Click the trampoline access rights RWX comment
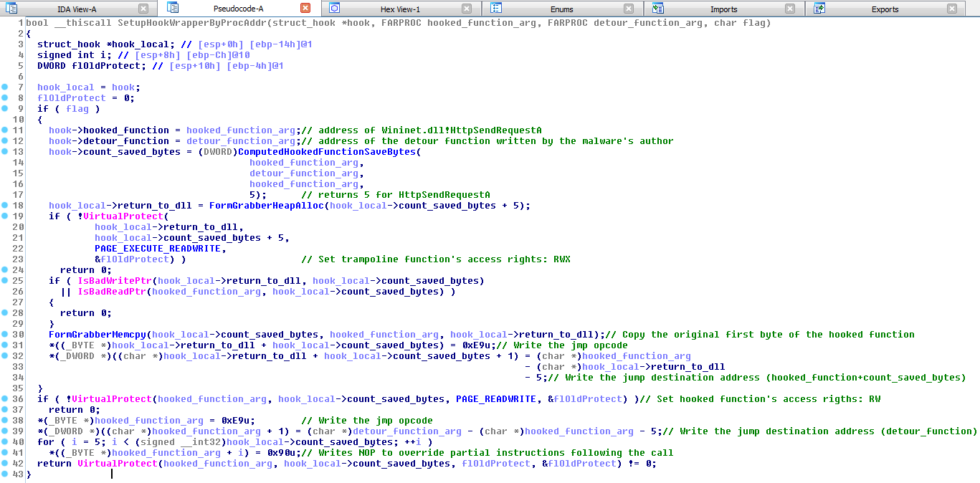Viewport: 980px width, 483px height. pos(436,259)
